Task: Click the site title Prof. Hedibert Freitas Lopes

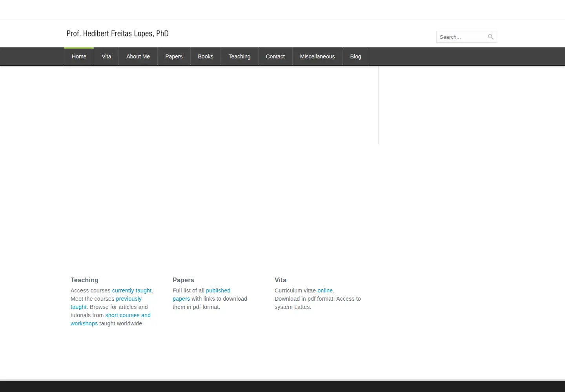Action: (118, 33)
